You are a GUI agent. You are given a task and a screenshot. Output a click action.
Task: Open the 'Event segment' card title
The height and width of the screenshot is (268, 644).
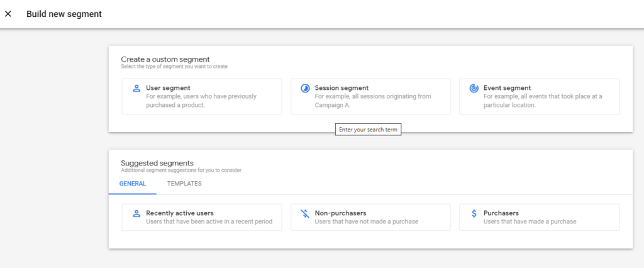[507, 88]
